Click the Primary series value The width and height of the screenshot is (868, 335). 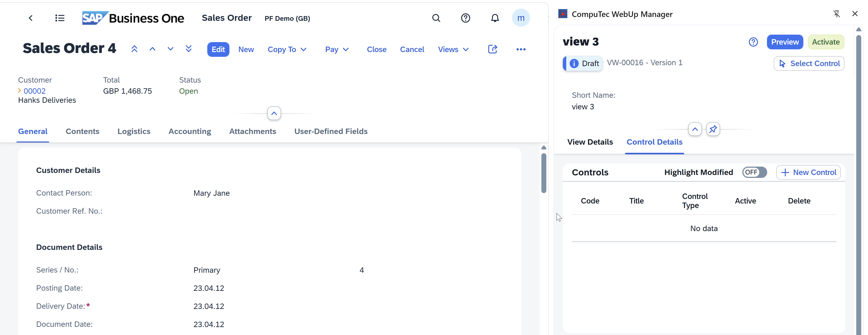pos(207,270)
